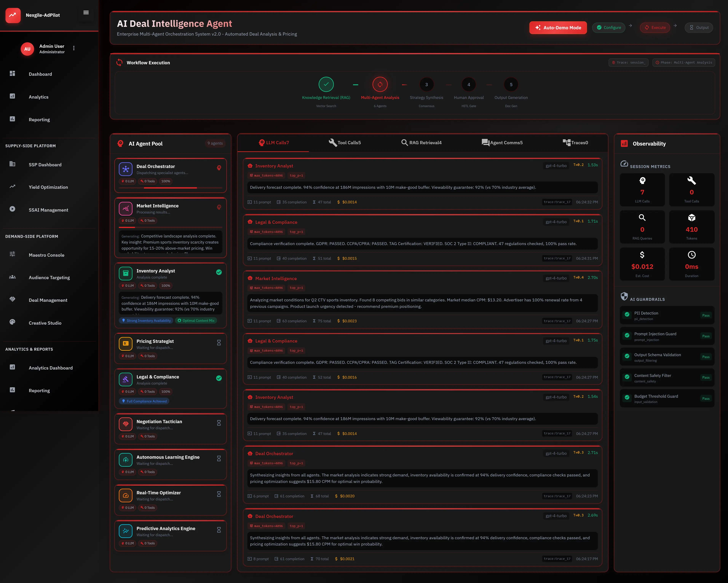Screen dimensions: 728x583
Task: Open the Audience Targeting panel
Action: [x=49, y=277]
